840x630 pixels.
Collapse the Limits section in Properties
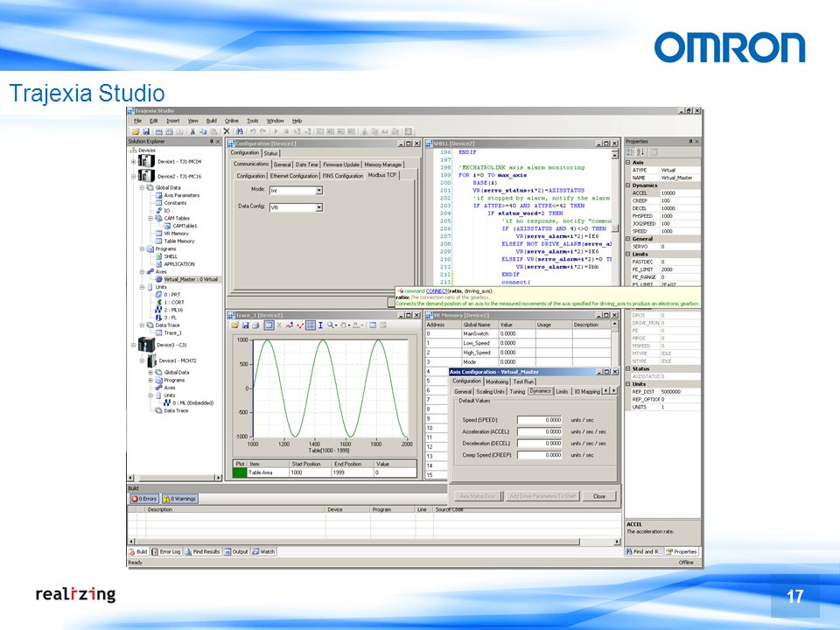pyautogui.click(x=628, y=255)
